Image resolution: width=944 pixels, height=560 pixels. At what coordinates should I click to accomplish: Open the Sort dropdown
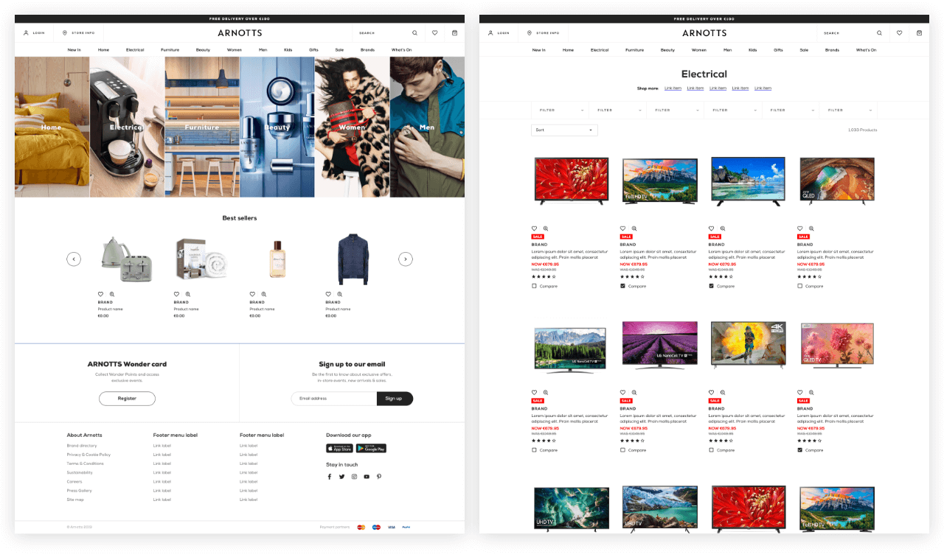(564, 130)
